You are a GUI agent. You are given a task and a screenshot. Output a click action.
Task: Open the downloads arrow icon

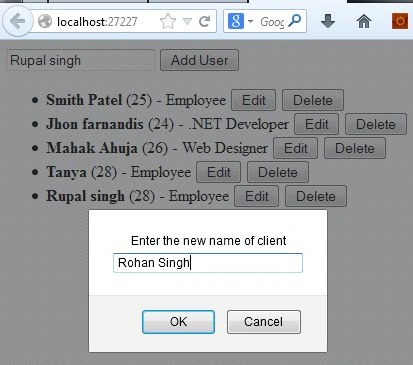(328, 22)
